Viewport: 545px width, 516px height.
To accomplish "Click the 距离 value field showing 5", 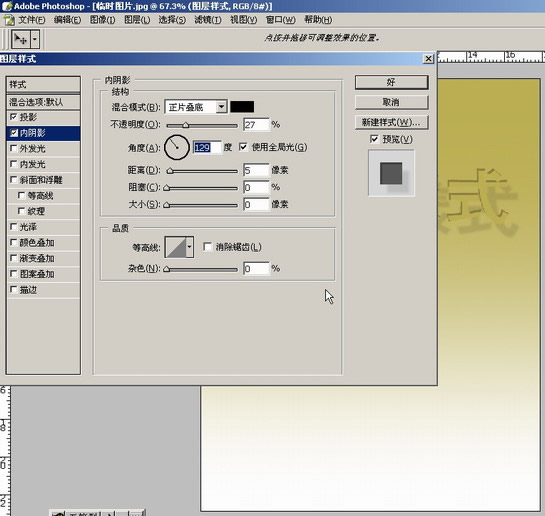I will click(x=256, y=170).
